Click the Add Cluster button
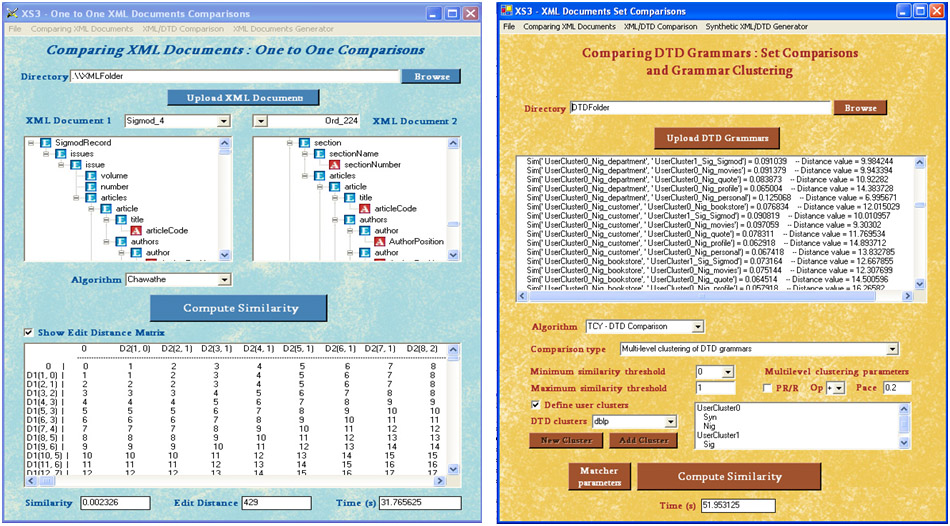This screenshot has height=526, width=950. click(x=643, y=441)
